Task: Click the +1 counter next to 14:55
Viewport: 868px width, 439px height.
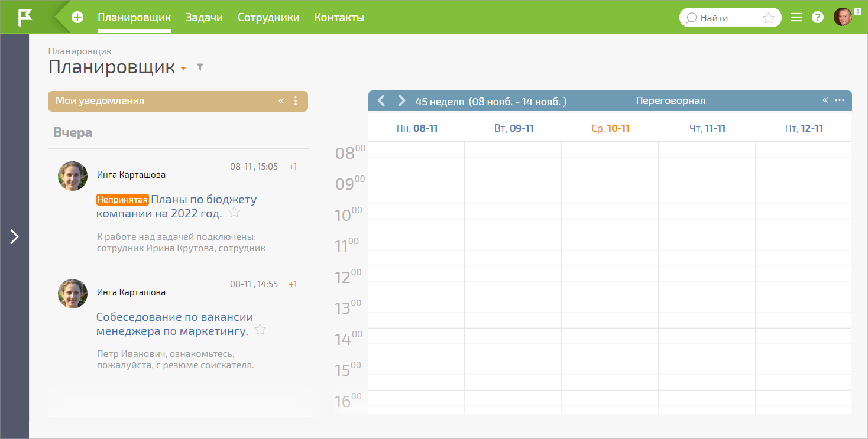Action: [x=293, y=284]
